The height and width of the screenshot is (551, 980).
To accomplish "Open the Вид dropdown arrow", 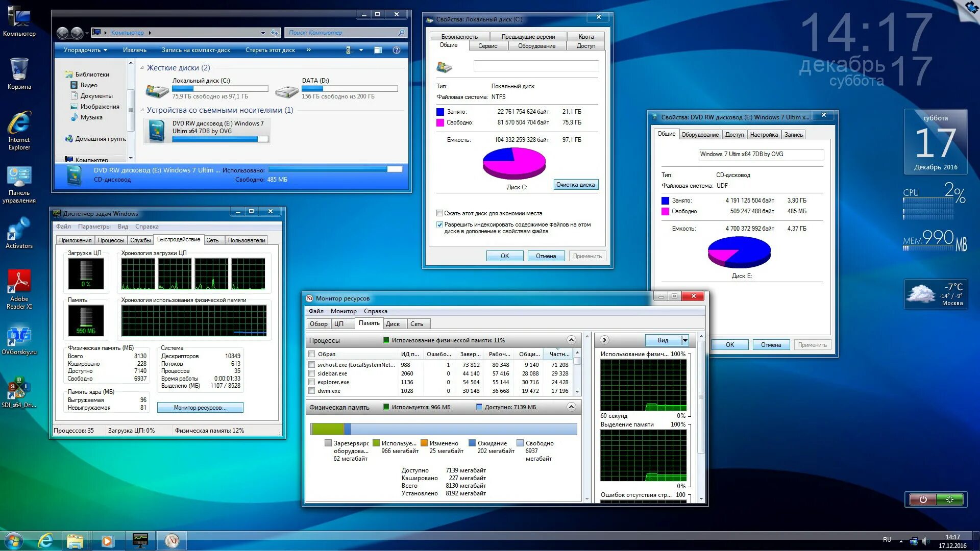I will (685, 340).
